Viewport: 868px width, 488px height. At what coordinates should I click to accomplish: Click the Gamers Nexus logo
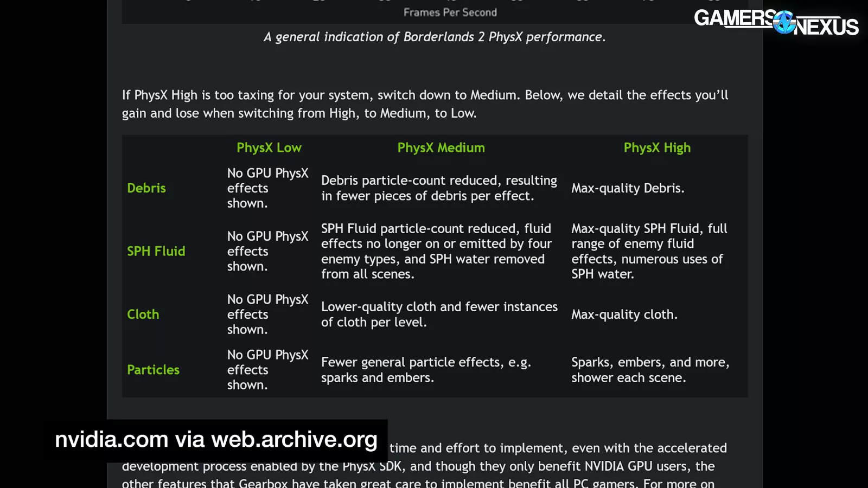pyautogui.click(x=776, y=22)
